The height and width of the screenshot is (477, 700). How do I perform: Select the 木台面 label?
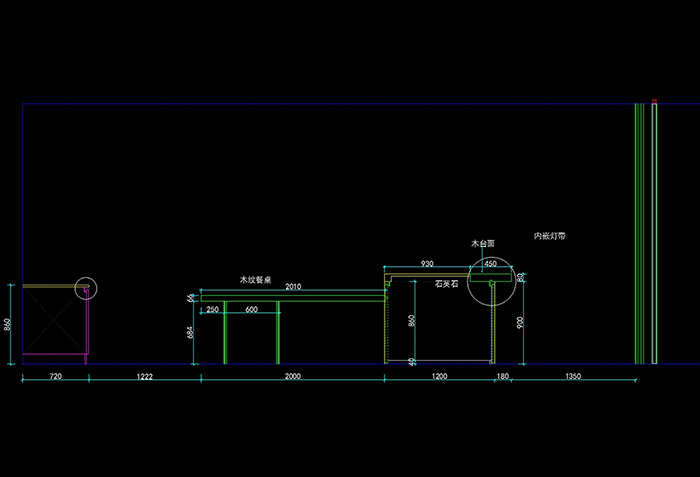(483, 243)
